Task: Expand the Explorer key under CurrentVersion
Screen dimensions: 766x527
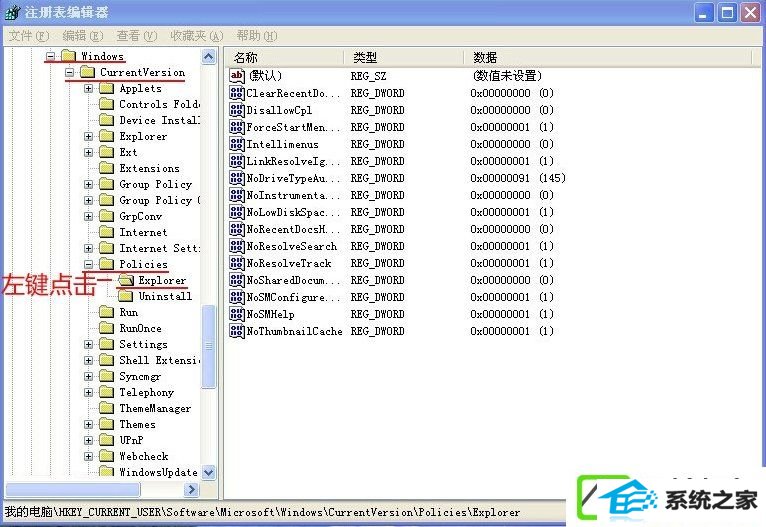Action: [x=88, y=136]
